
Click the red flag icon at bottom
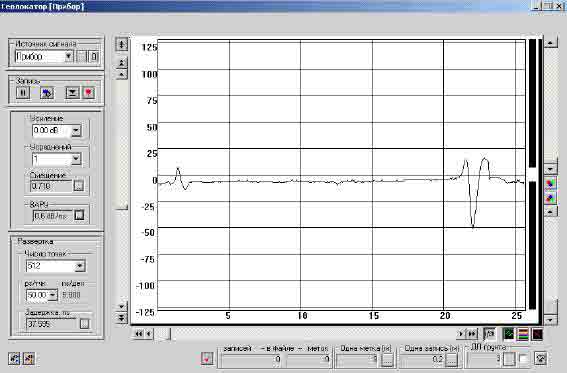click(x=207, y=359)
